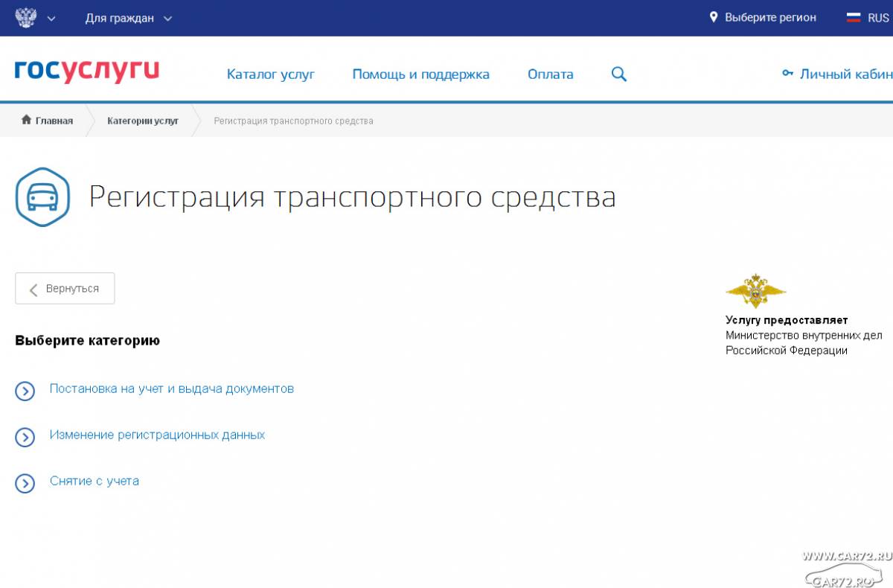The height and width of the screenshot is (588, 893).
Task: Go to Оплата section
Action: 550,74
